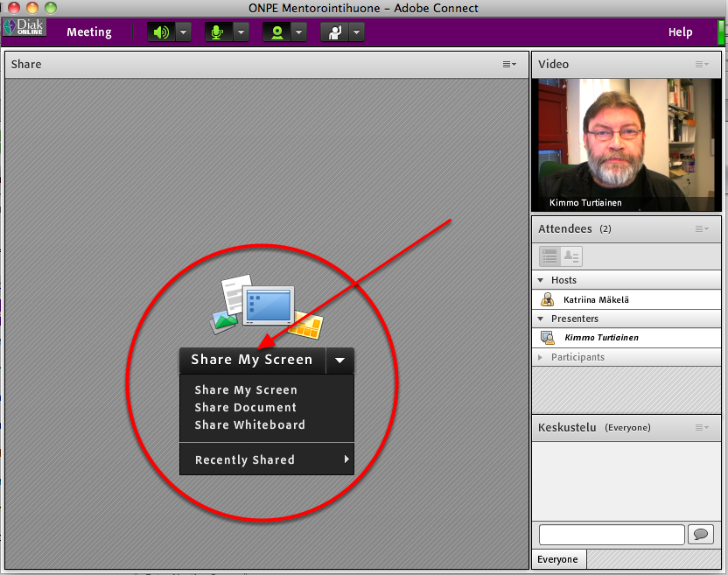728x575 pixels.
Task: Open the Help menu
Action: pyautogui.click(x=680, y=32)
